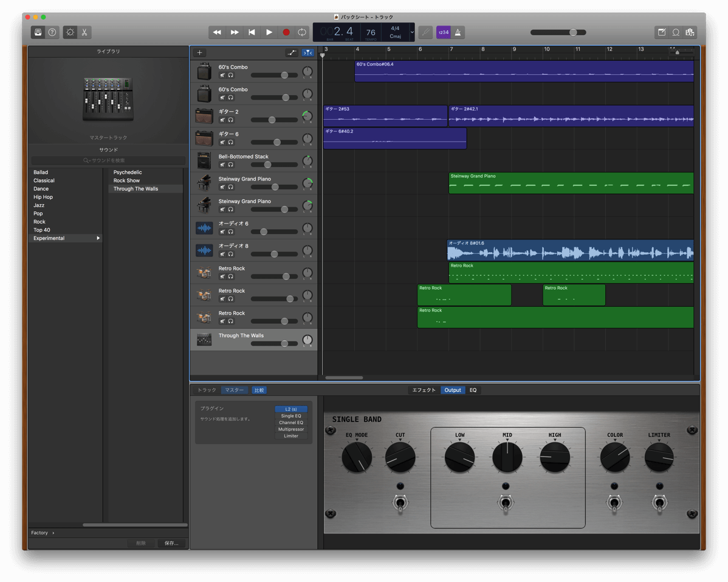This screenshot has height=582, width=728.
Task: Expand the Factory path chevron
Action: [53, 533]
